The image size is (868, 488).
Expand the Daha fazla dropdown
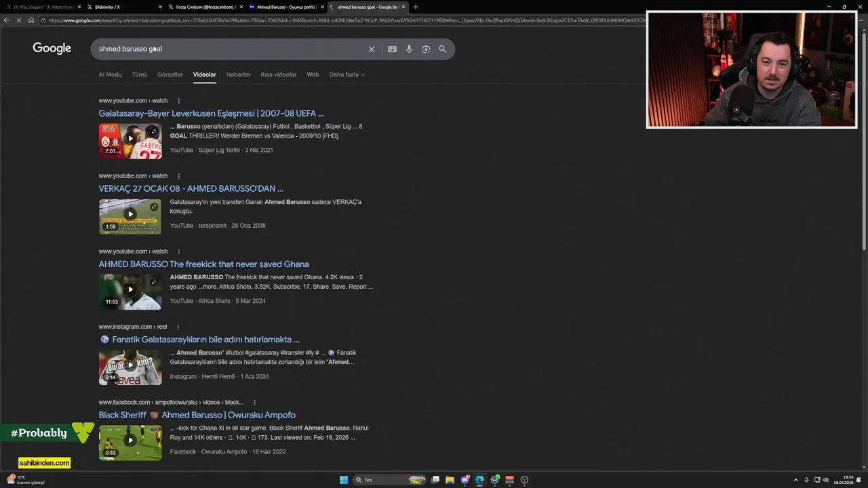[x=347, y=75]
